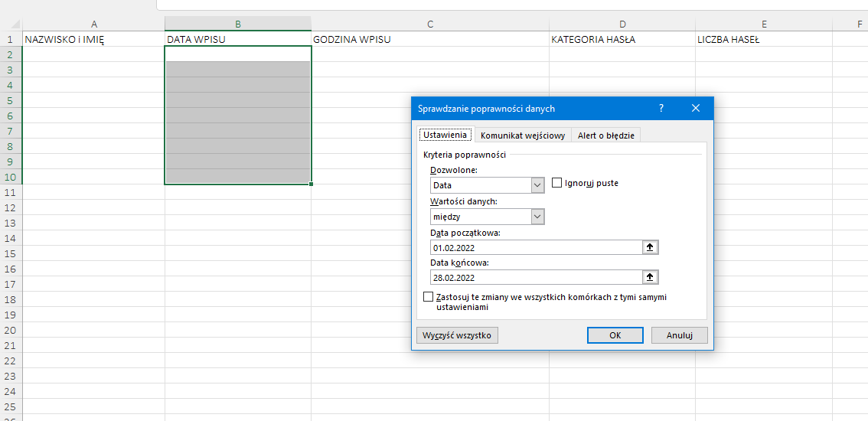Select the Ustawienia tab
Screen dimensions: 868x421
click(x=445, y=135)
